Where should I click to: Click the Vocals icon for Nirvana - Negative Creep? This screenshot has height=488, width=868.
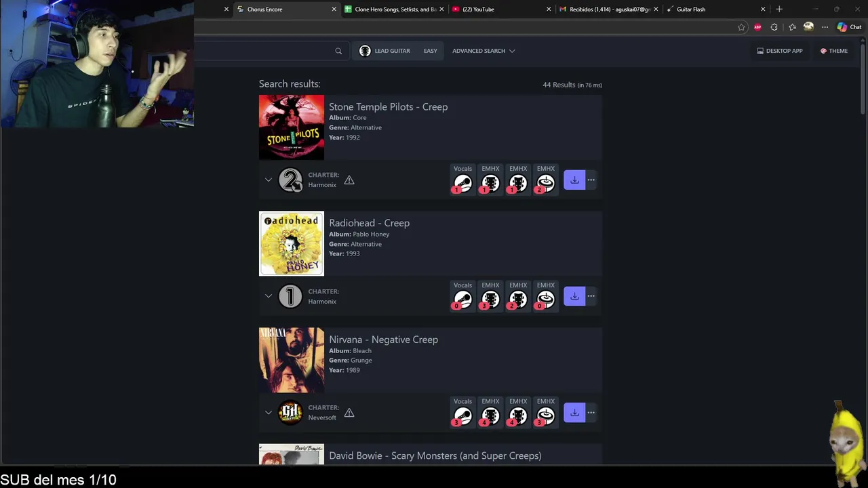(462, 415)
